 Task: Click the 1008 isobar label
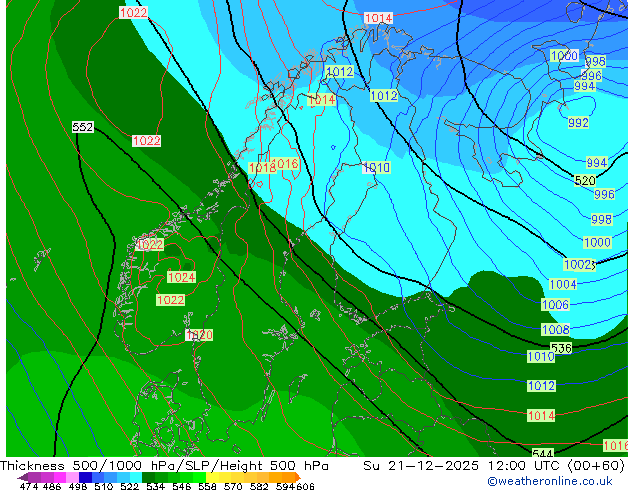click(x=555, y=330)
